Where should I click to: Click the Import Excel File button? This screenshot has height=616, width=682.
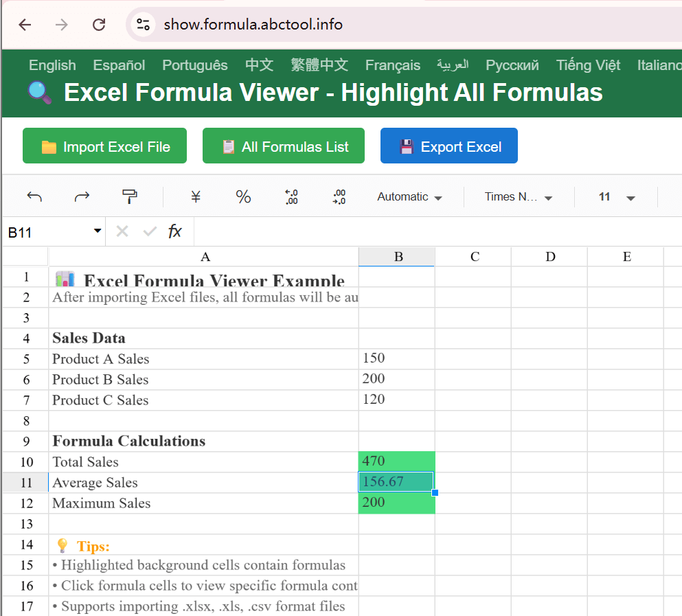click(x=104, y=146)
